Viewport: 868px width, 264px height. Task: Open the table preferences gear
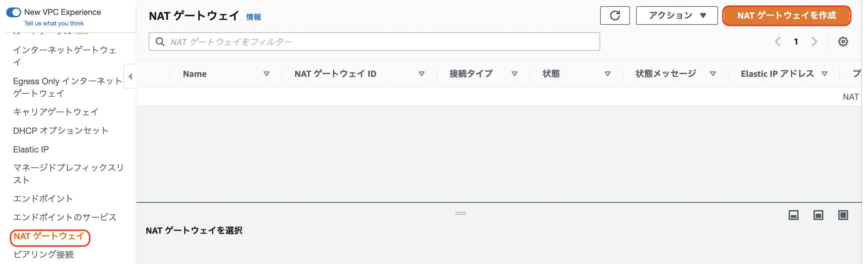(844, 42)
